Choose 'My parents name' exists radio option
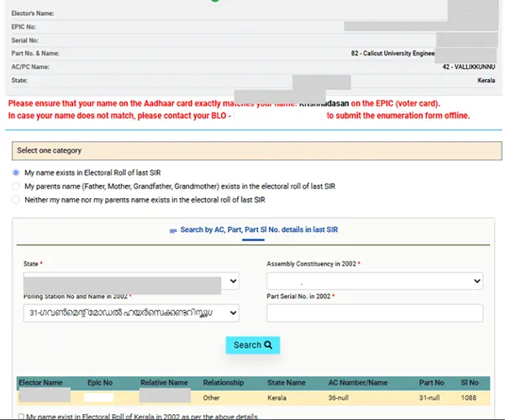Viewport: 505px width, 420px height. 16,186
